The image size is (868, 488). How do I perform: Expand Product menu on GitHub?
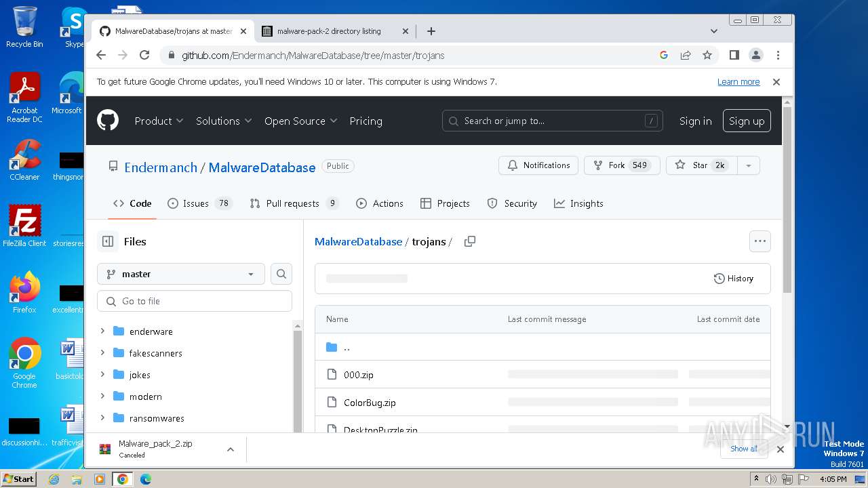pos(159,121)
